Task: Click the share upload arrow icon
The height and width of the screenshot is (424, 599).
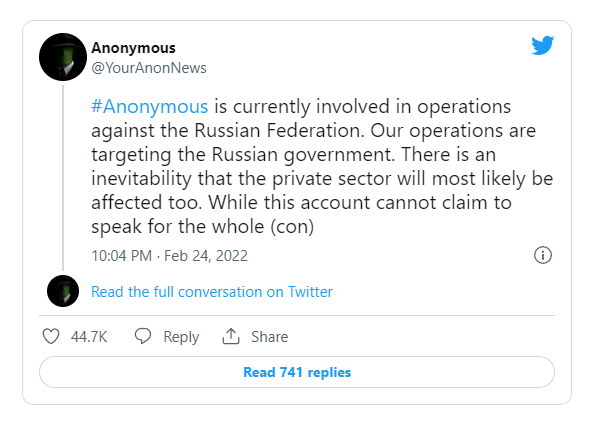Action: pyautogui.click(x=231, y=336)
